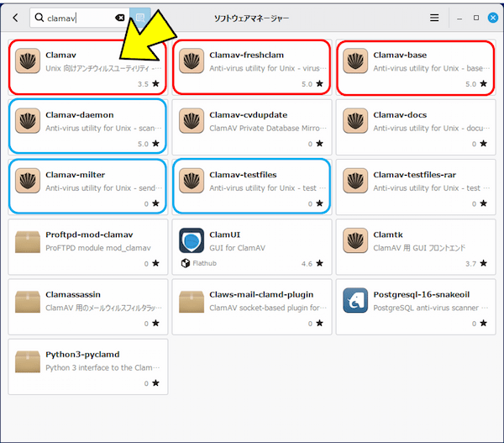This screenshot has width=504, height=443.
Task: Select the Clamav-daemon shell icon
Action: [x=28, y=121]
